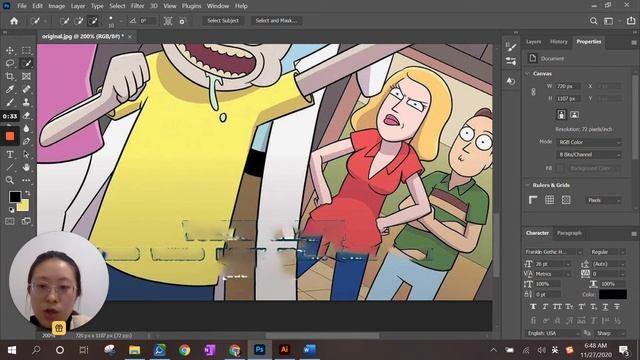Open the Layer menu
640x360 pixels.
coord(78,6)
